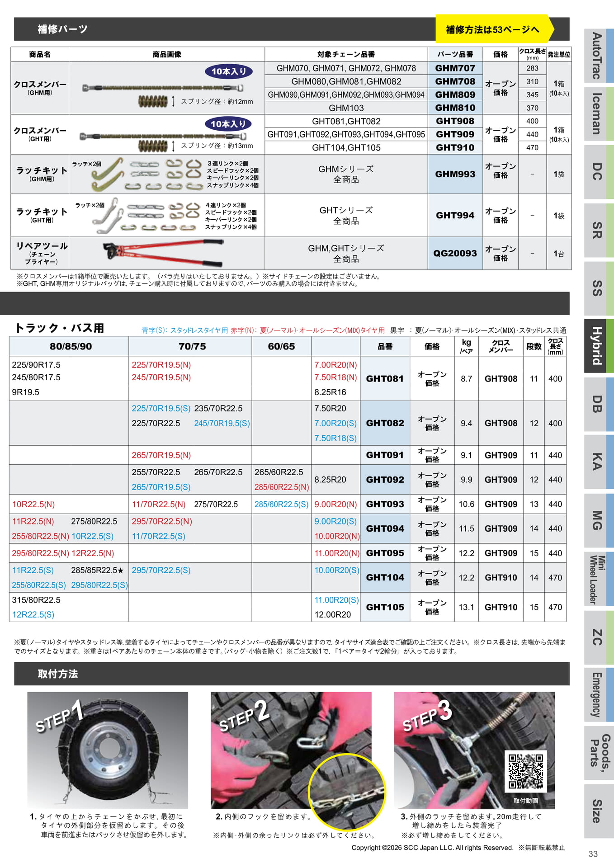Image resolution: width=614 pixels, height=868 pixels.
Task: Open the Mini Wheel Loader side tab
Action: (x=599, y=579)
